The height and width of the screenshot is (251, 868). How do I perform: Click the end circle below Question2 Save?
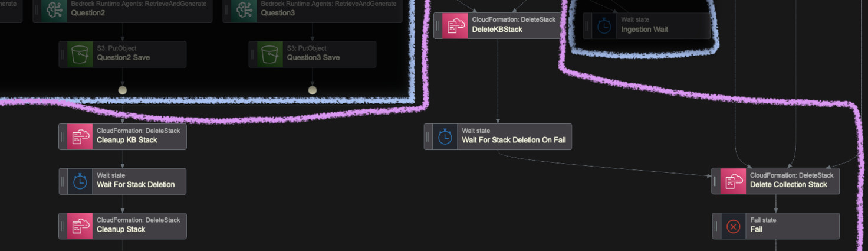tap(123, 90)
